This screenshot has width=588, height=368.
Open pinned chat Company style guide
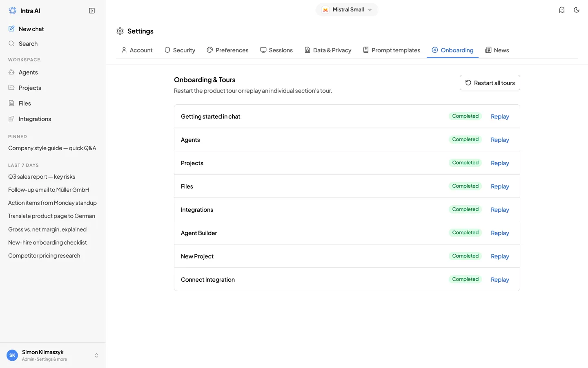click(53, 148)
